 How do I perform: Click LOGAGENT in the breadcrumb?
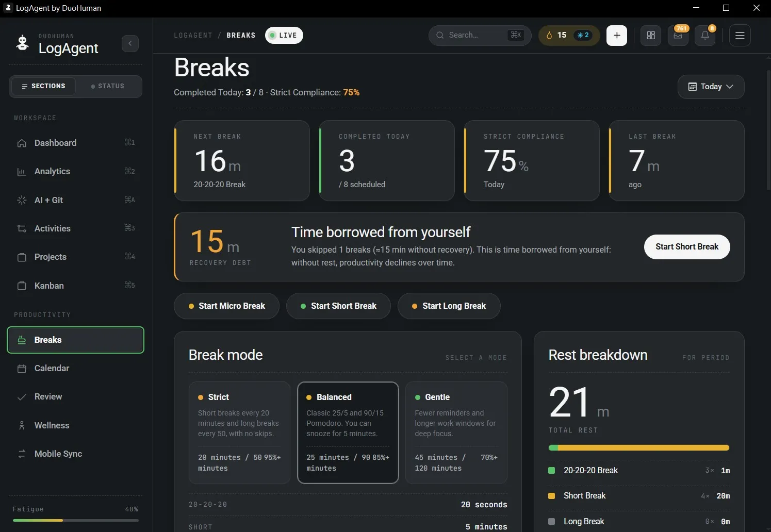[193, 35]
